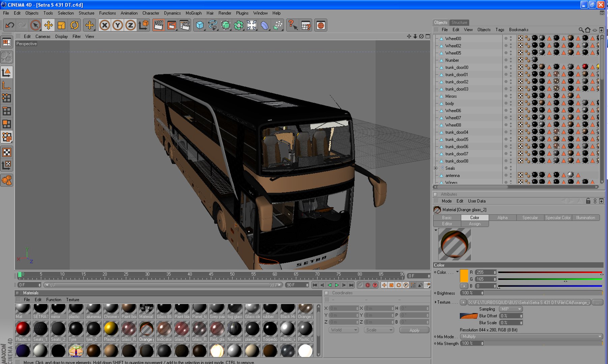The height and width of the screenshot is (364, 608).
Task: Select the Rotate tool
Action: (74, 25)
